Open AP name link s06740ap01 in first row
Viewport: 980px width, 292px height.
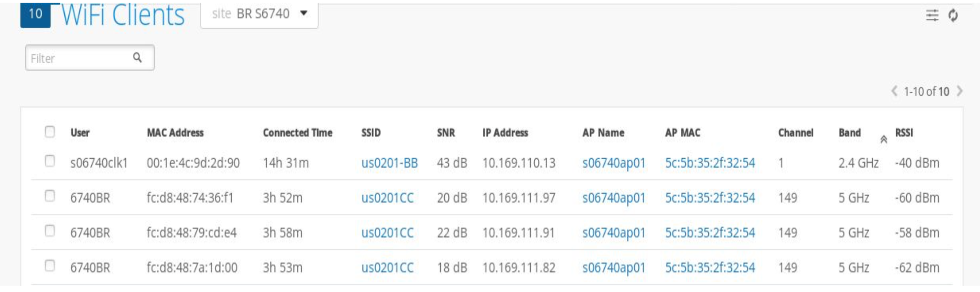(614, 163)
